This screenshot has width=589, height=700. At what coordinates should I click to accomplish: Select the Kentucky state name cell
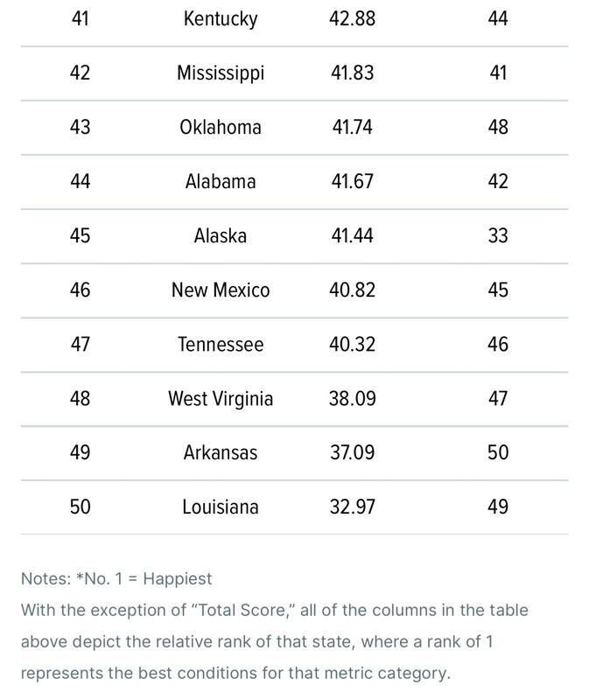[x=221, y=18]
